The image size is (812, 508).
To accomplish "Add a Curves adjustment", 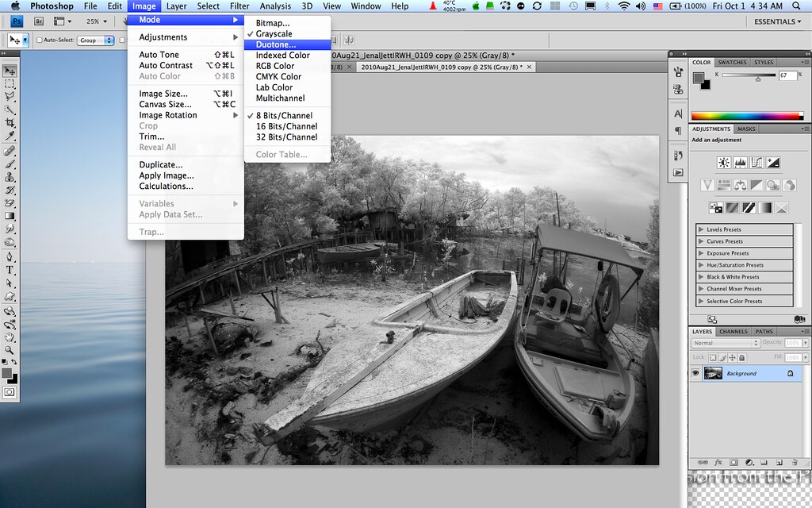I will point(756,163).
